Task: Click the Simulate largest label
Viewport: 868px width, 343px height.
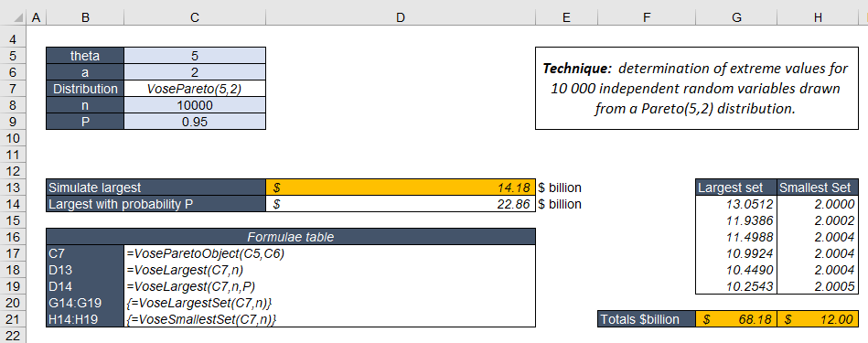Action: point(156,188)
